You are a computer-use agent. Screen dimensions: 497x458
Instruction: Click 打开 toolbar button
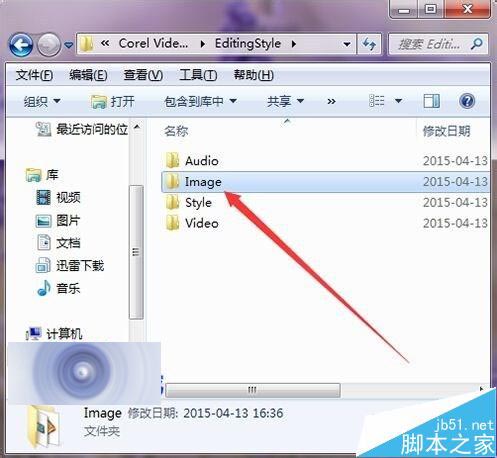113,101
